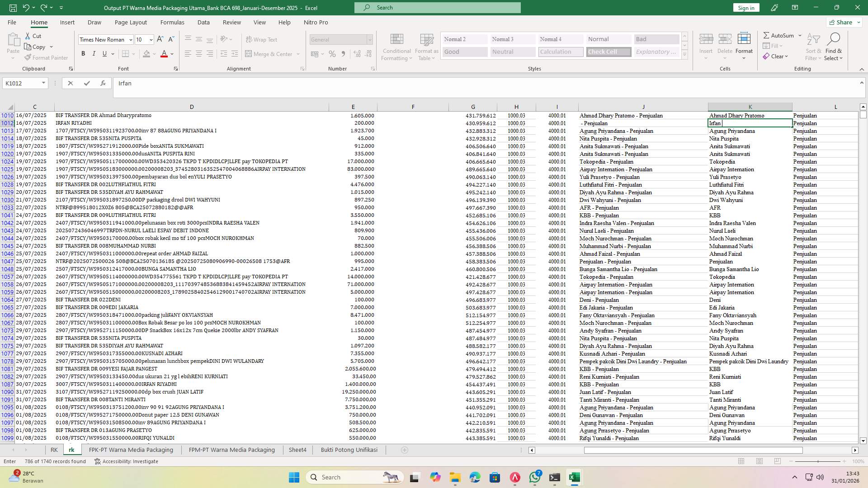Viewport: 868px width, 488px height.
Task: Toggle underline formatting
Action: [x=104, y=53]
